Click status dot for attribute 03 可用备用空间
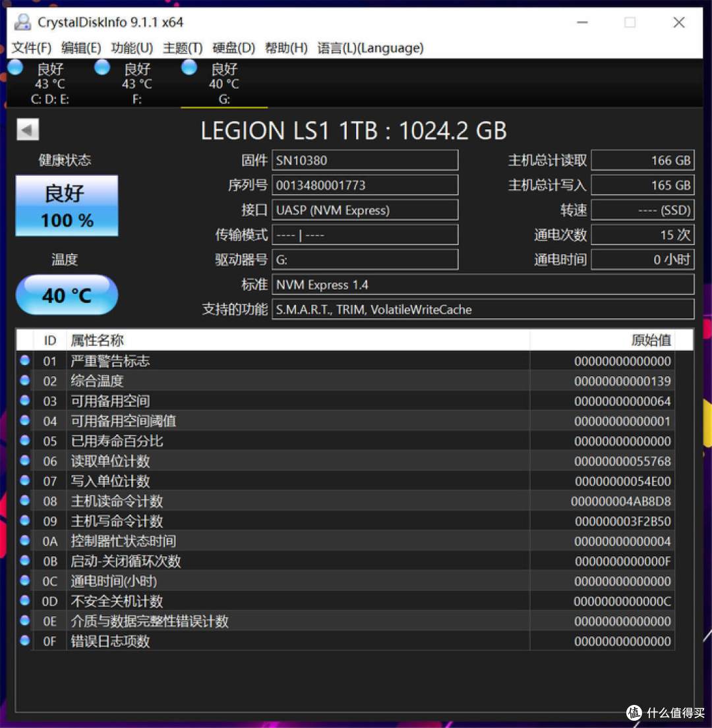Viewport: 712px width, 728px height. pyautogui.click(x=25, y=400)
